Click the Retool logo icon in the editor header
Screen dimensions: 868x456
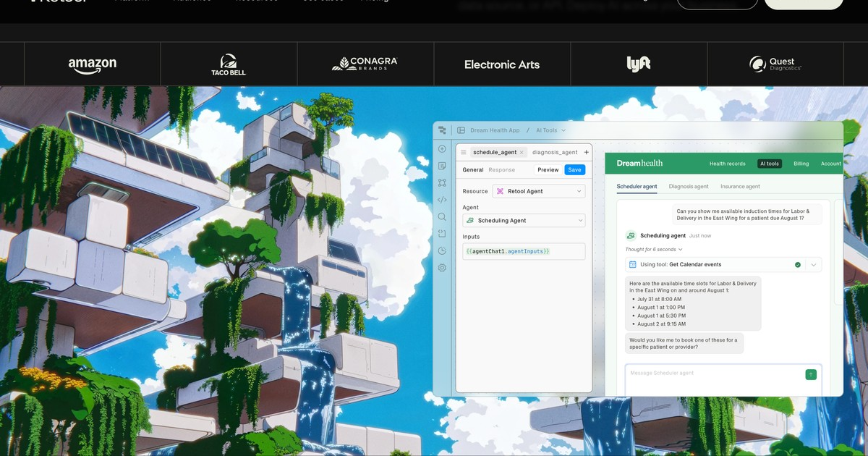pos(442,130)
